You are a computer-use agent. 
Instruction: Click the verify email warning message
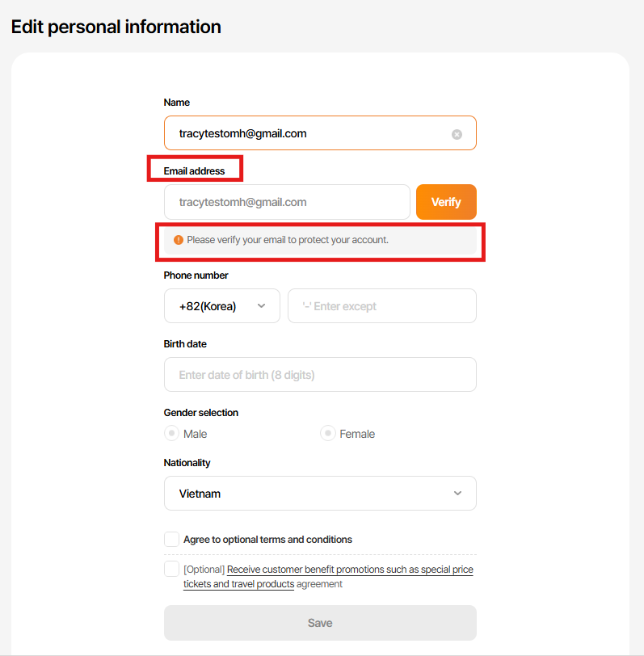288,240
